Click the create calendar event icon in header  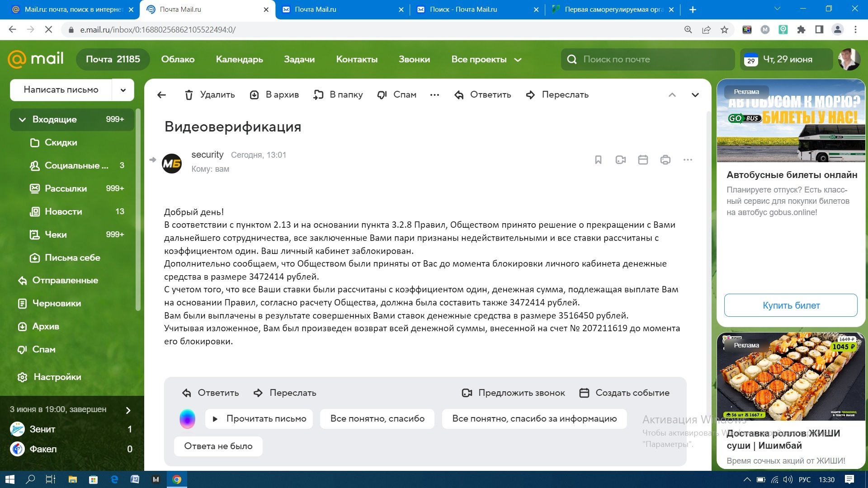[643, 160]
